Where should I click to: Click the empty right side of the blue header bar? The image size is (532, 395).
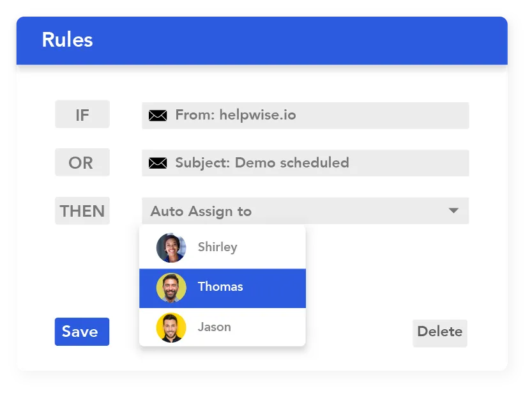coord(383,40)
